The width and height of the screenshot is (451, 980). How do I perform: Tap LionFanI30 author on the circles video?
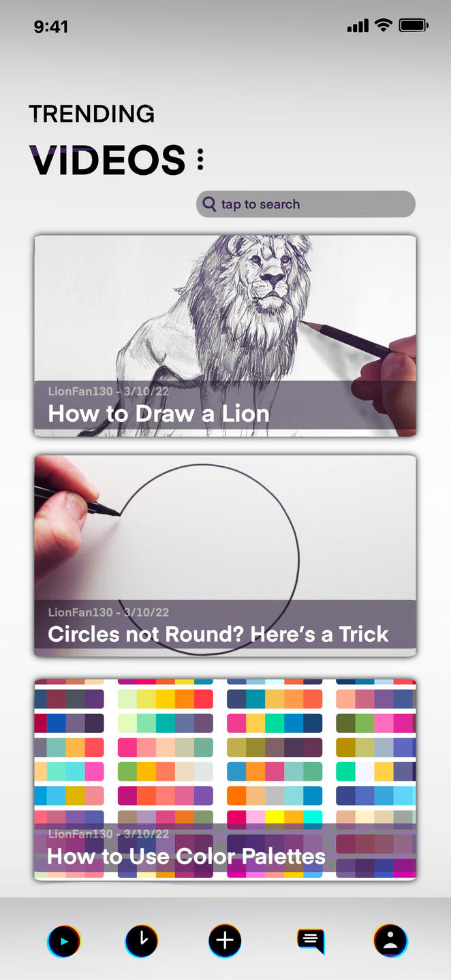point(80,612)
